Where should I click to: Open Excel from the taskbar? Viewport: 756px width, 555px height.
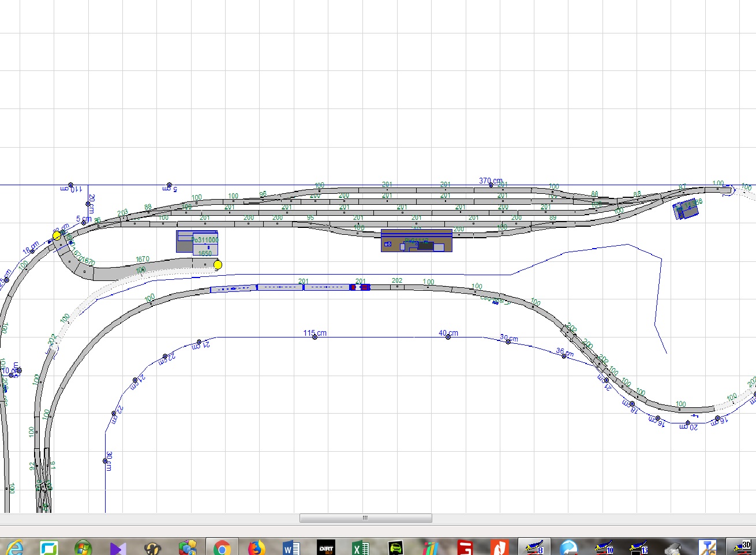(360, 547)
